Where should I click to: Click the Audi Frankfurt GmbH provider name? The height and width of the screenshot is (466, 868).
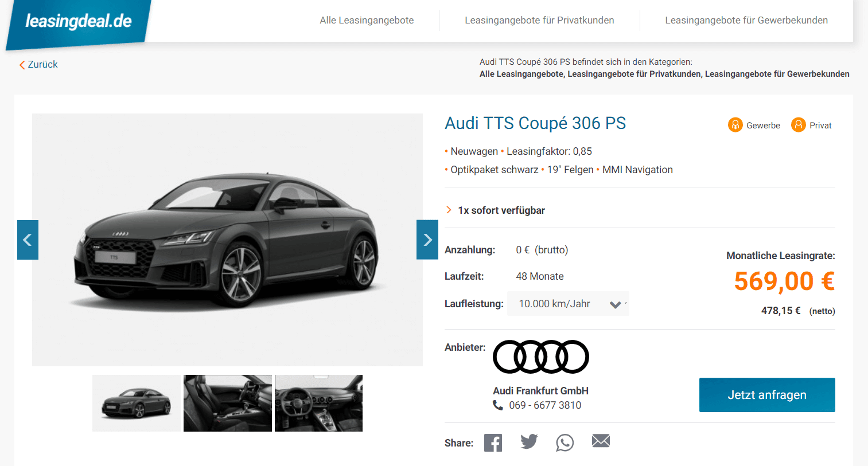[540, 391]
